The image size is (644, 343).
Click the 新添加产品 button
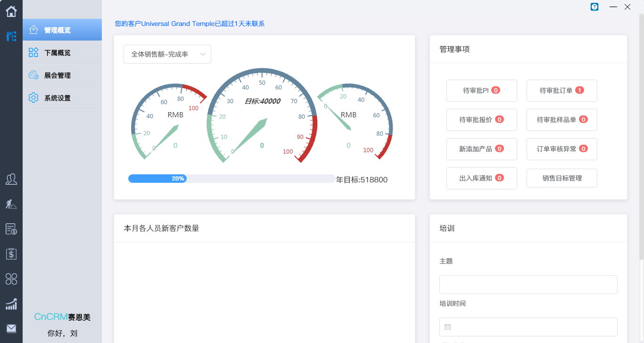482,149
